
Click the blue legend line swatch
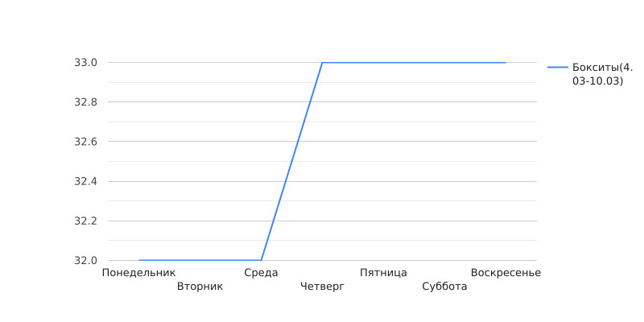pyautogui.click(x=558, y=68)
